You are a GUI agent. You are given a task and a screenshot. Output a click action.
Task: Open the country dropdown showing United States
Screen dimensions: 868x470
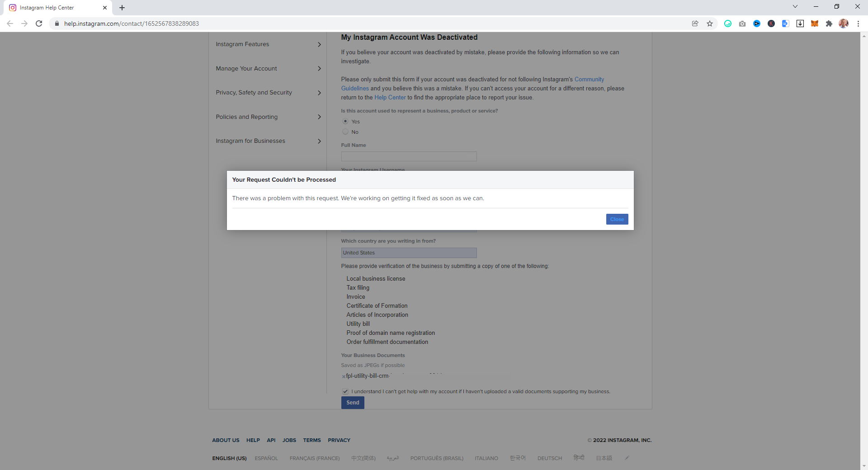(409, 253)
